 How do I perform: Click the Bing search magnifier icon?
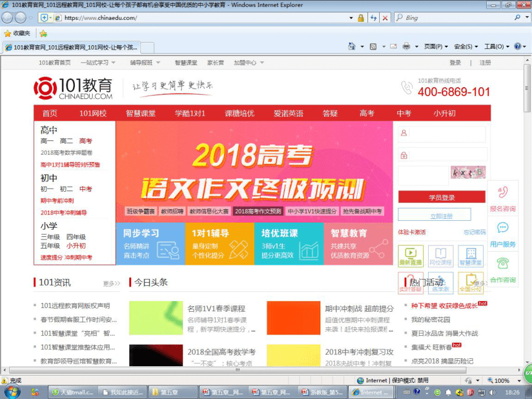pos(517,17)
